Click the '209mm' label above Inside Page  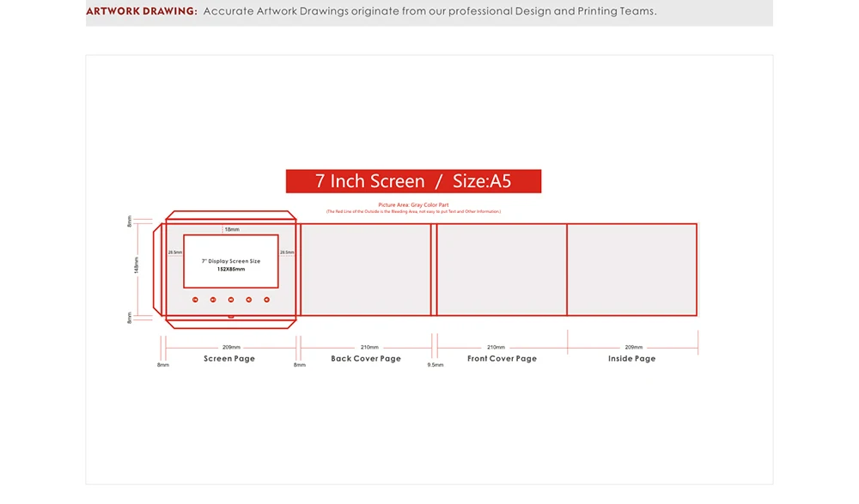[634, 348]
